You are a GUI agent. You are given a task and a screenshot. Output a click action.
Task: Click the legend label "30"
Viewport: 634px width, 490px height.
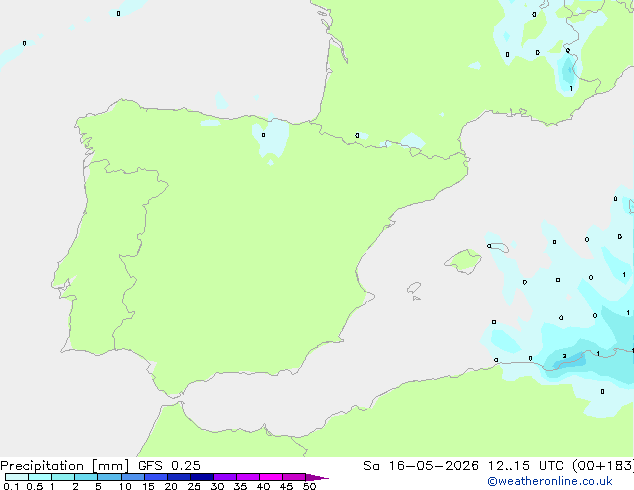tap(217, 486)
